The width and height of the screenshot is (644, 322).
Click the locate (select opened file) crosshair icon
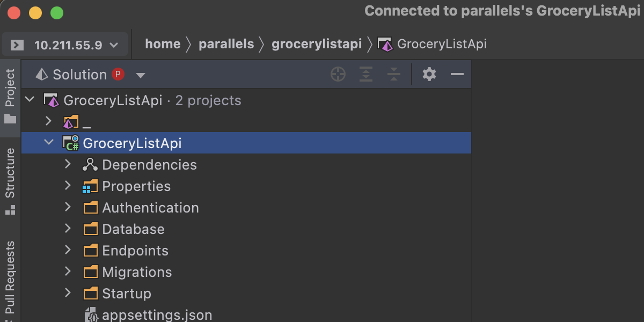(338, 75)
